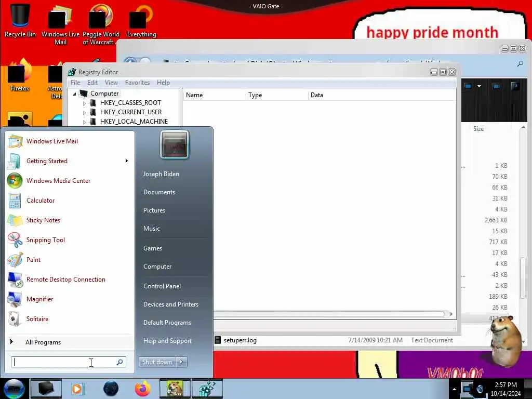Open Music from Start menu
The width and height of the screenshot is (532, 399).
[x=151, y=229]
